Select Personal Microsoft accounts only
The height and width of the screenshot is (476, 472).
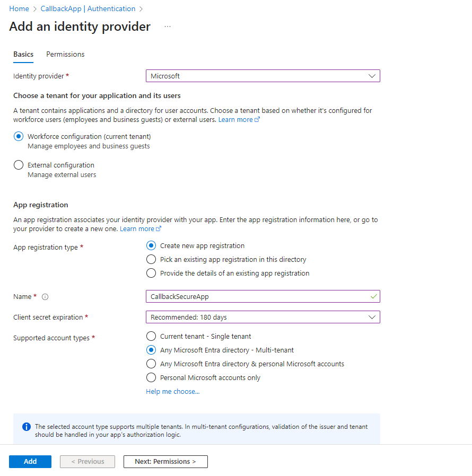pyautogui.click(x=151, y=377)
